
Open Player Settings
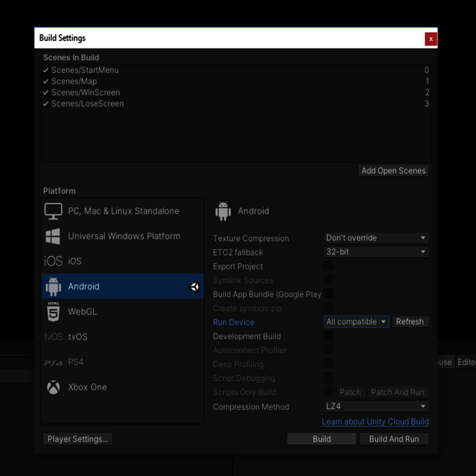click(77, 439)
